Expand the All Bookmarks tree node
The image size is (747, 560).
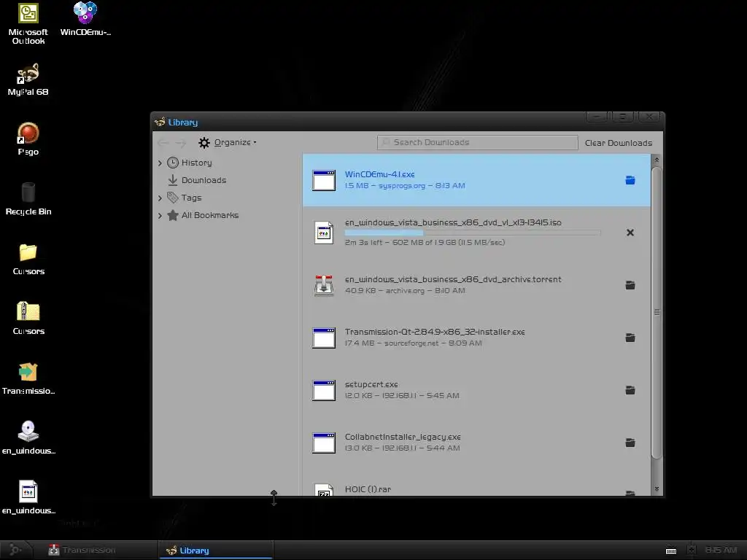point(160,215)
